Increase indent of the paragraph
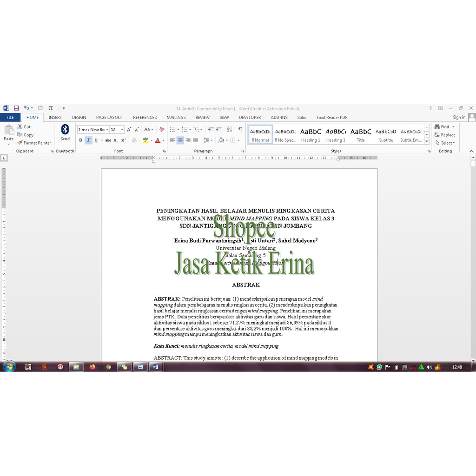 point(218,130)
